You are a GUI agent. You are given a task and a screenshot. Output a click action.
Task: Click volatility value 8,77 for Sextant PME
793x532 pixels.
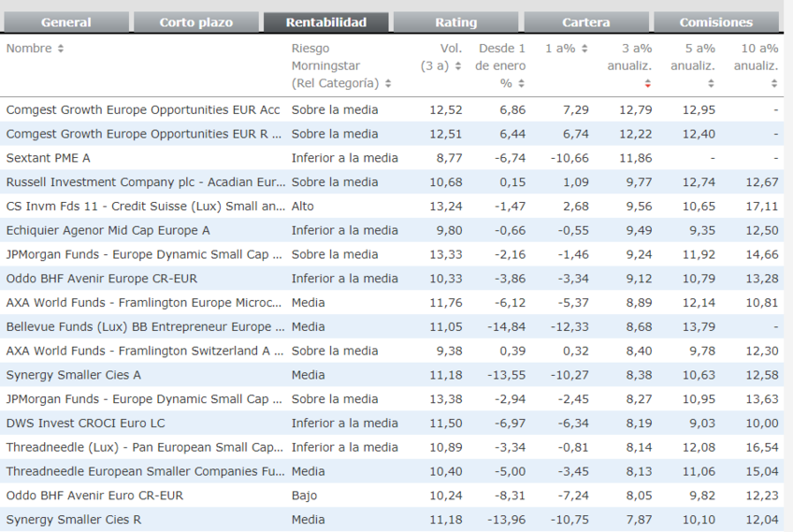point(449,158)
